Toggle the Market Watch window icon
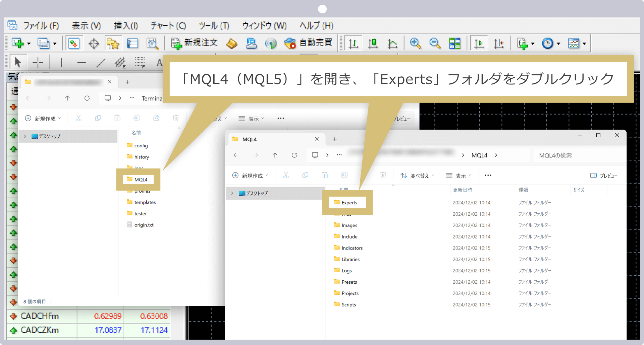 (74, 43)
